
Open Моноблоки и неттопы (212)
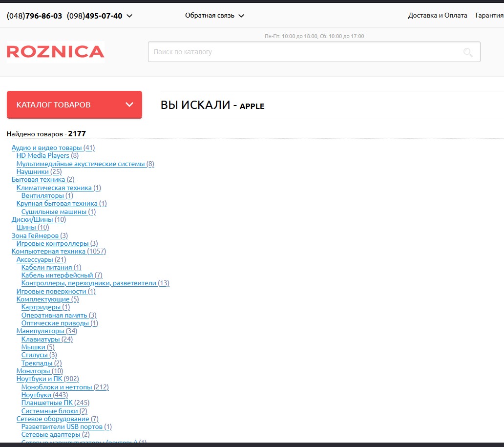pyautogui.click(x=65, y=387)
